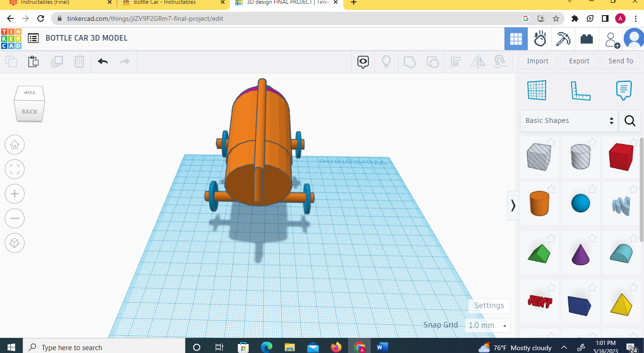This screenshot has width=644, height=353.
Task: Favorite the blue Sphere shape star
Action: [592, 189]
